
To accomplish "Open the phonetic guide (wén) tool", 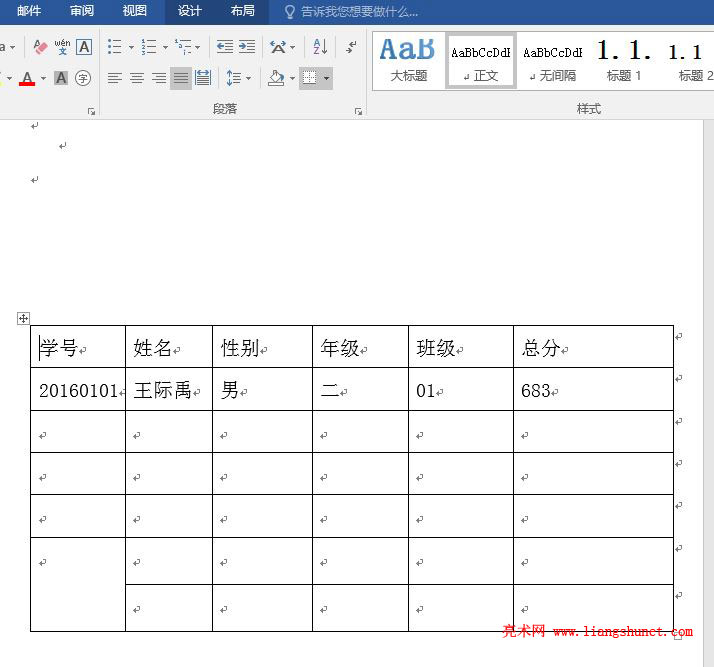I will 62,46.
